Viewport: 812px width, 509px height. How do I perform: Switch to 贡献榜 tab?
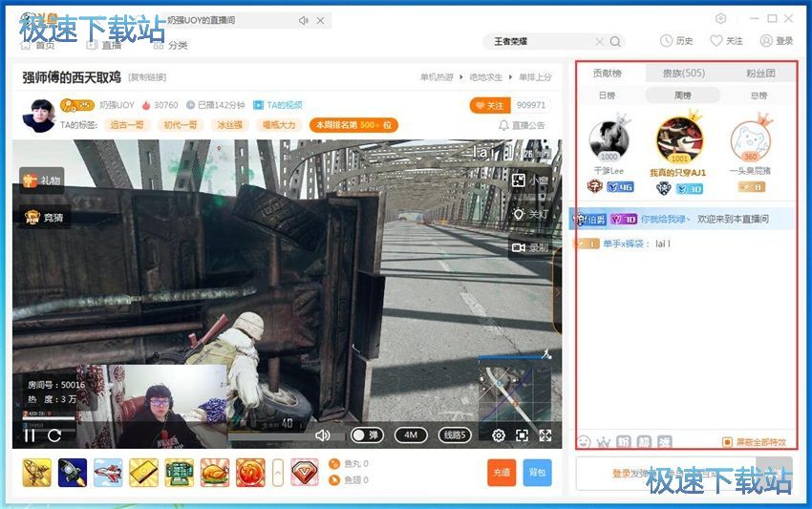point(607,73)
